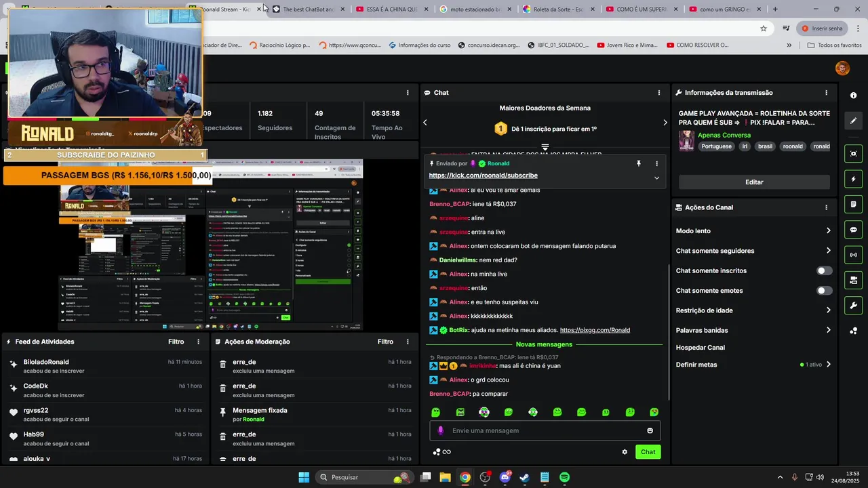
Task: Click the lightning bolt sidebar icon
Action: pos(853,179)
